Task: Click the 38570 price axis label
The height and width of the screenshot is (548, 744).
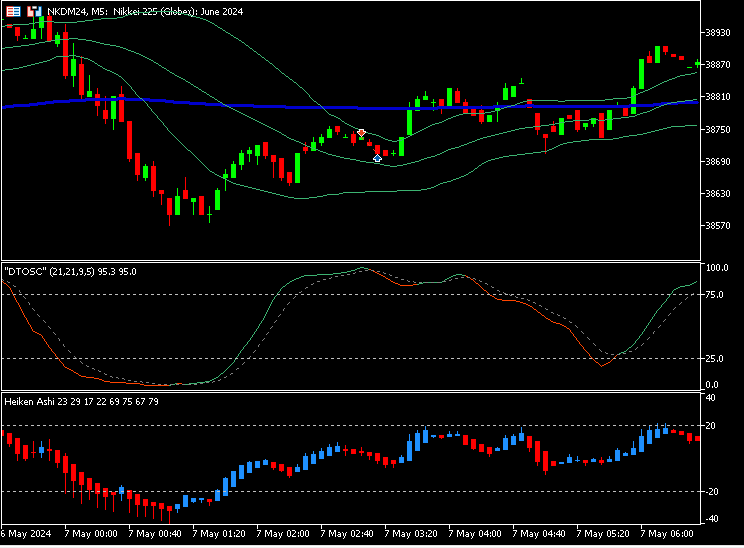Action: (718, 226)
